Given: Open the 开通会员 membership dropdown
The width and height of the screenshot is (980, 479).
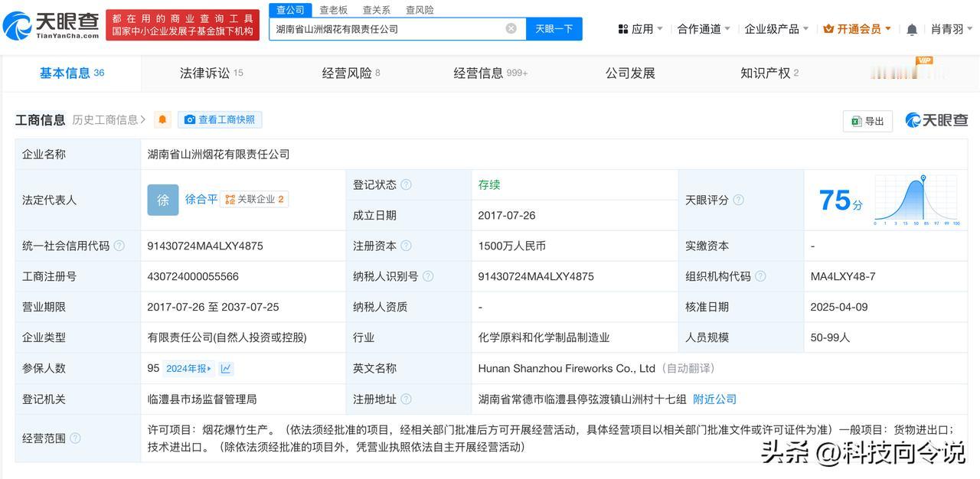Looking at the screenshot, I should 857,29.
